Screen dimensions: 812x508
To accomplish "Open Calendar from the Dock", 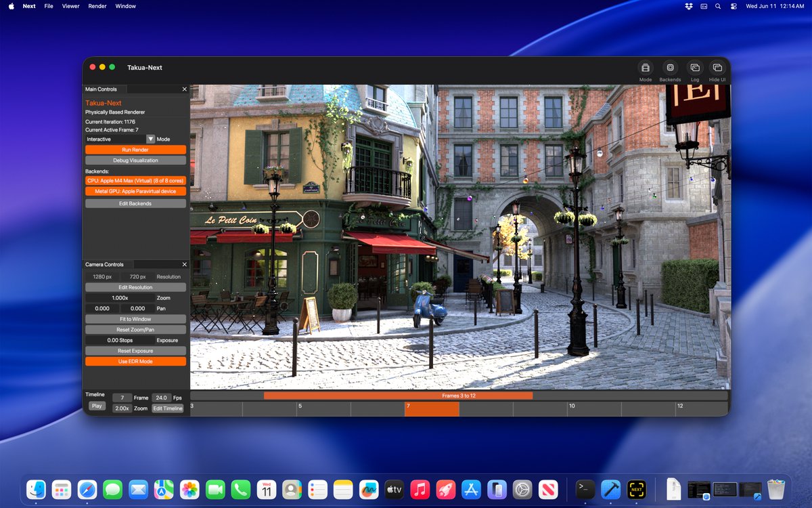I will coord(267,489).
